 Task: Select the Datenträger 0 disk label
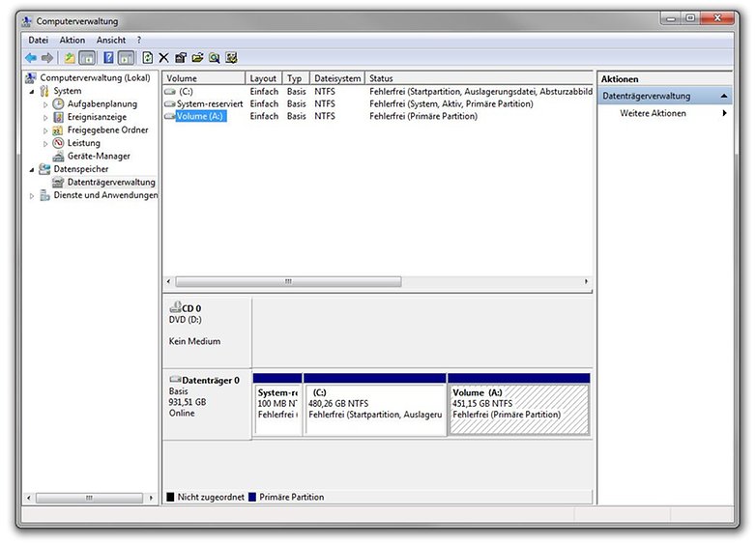click(x=207, y=405)
